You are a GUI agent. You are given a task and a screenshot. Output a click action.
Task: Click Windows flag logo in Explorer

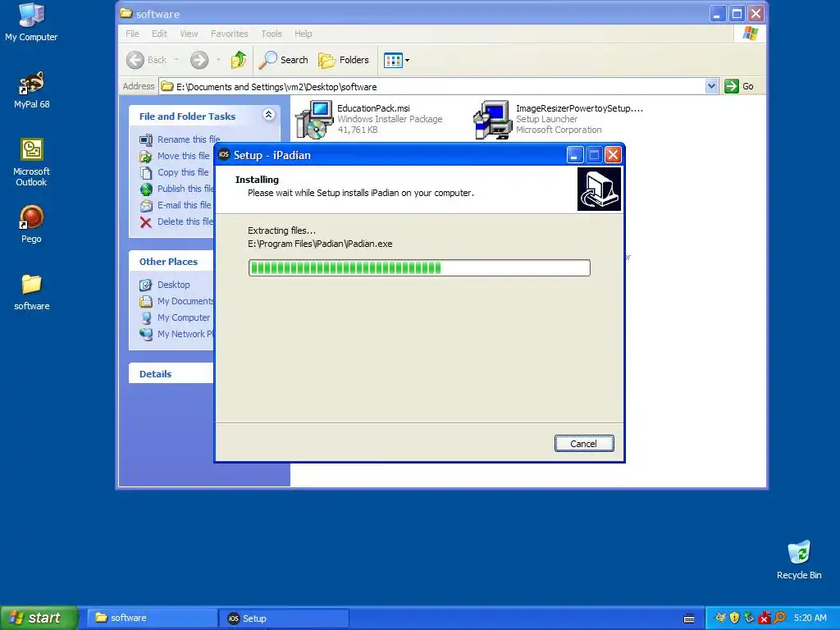[x=750, y=34]
